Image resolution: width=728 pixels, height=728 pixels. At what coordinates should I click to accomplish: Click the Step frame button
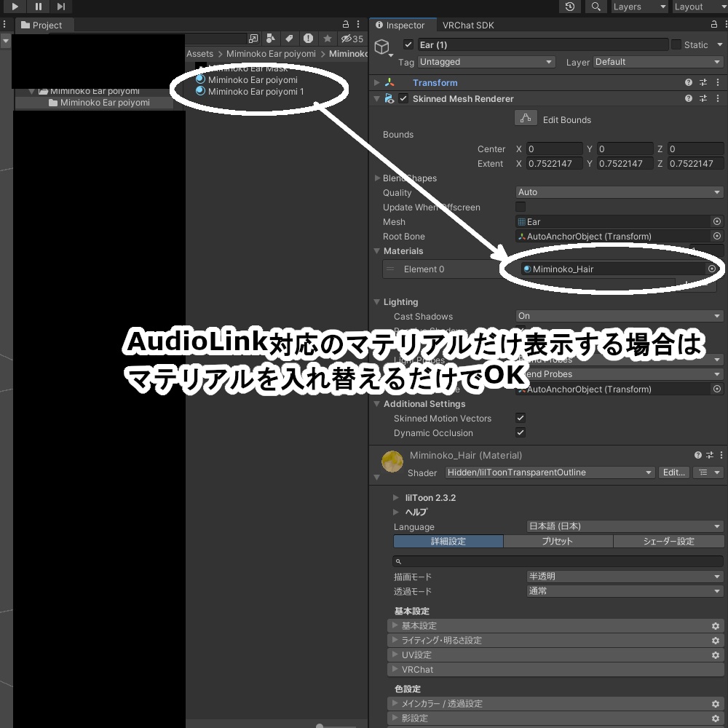(x=61, y=7)
